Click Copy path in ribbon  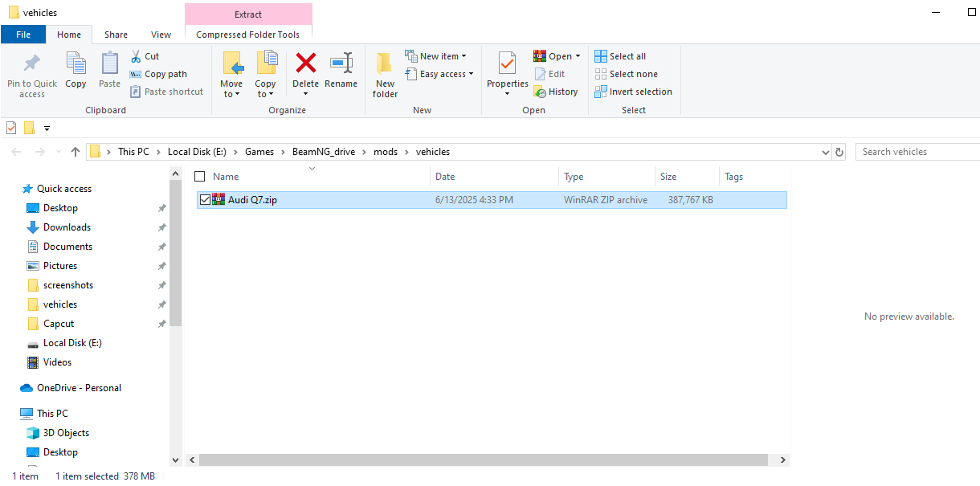158,74
